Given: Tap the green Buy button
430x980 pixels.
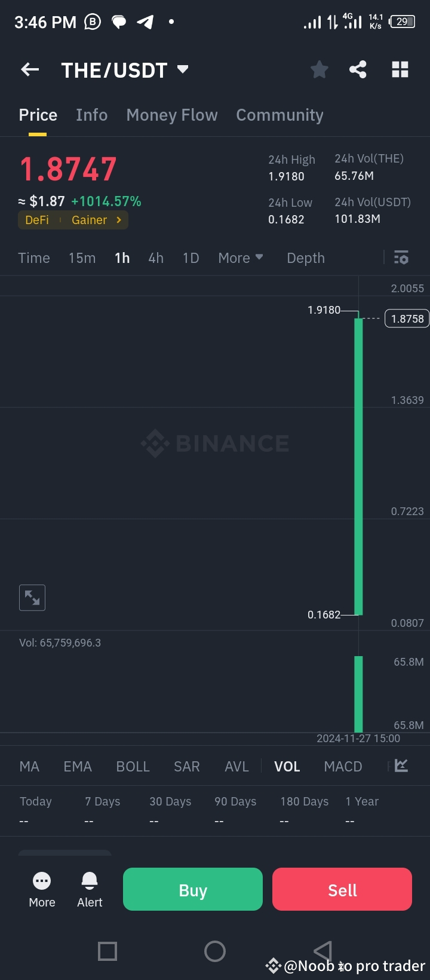Looking at the screenshot, I should (192, 889).
